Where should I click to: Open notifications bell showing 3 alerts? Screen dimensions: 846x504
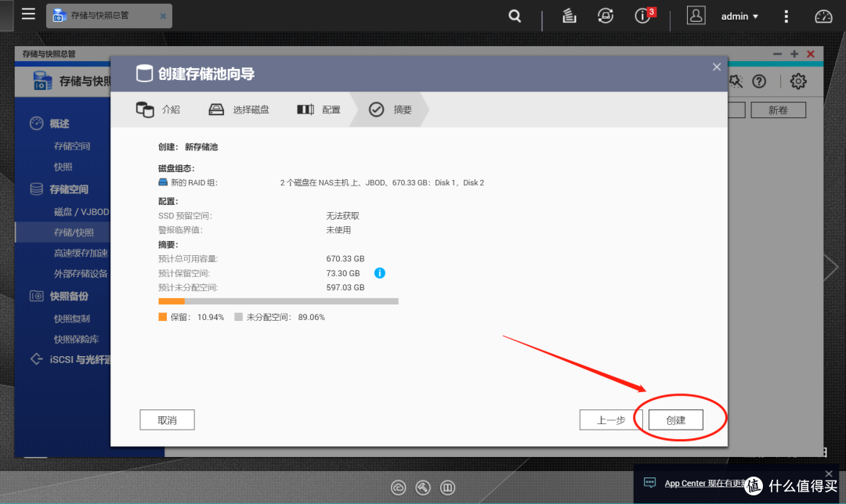click(x=642, y=16)
